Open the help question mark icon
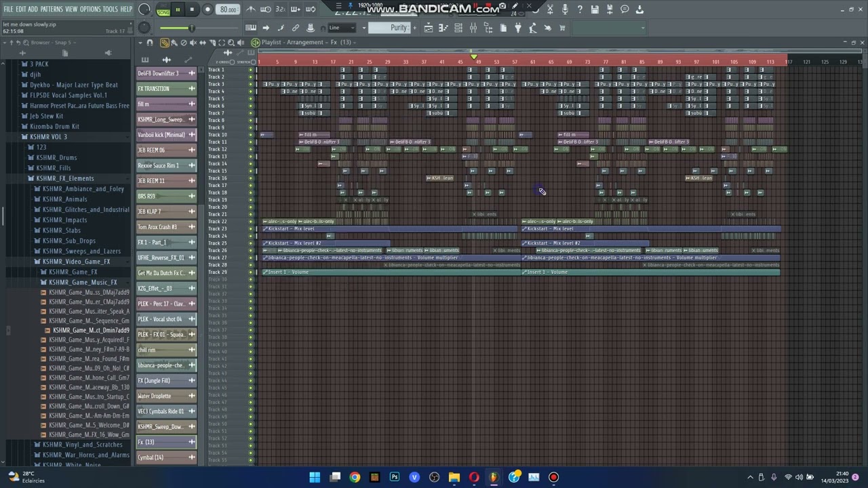868x488 pixels. [x=580, y=9]
